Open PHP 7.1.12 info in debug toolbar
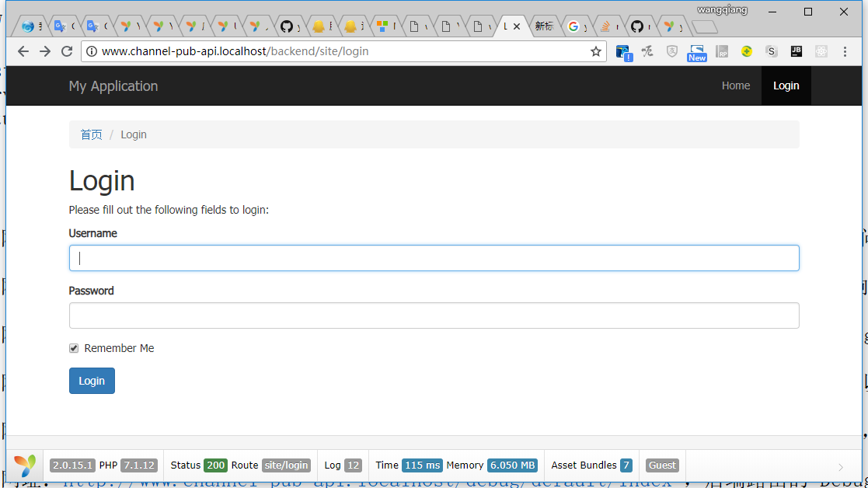868x488 pixels. 128,465
